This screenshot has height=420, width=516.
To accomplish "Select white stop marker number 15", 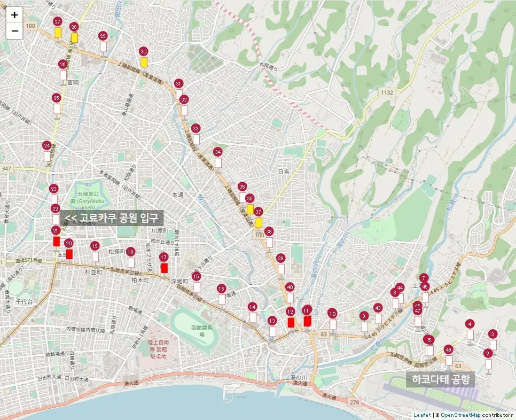I will [222, 299].
